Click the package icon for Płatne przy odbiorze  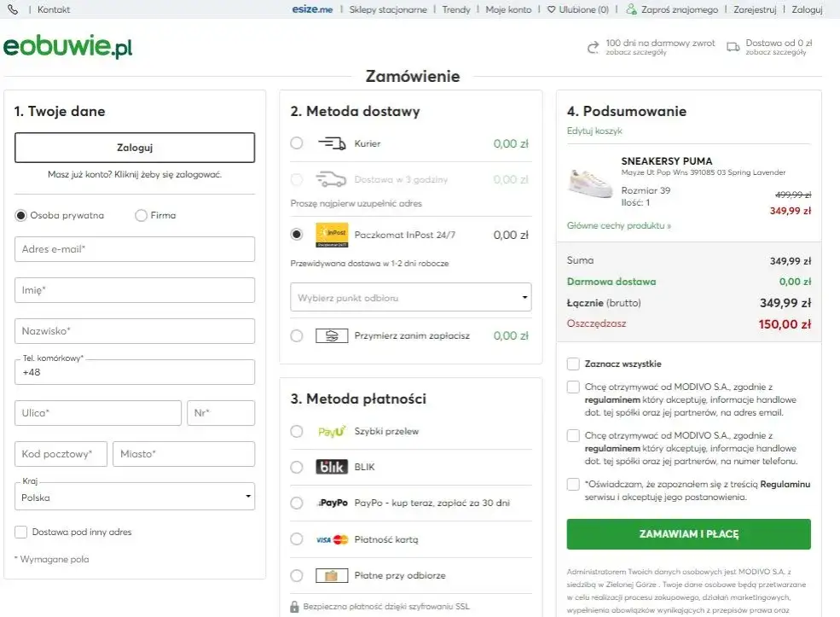pos(333,575)
